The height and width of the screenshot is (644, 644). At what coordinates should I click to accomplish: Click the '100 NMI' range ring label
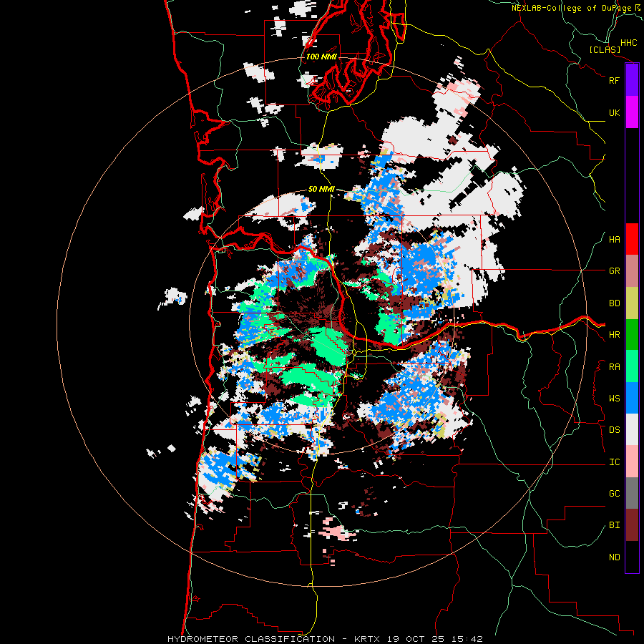tap(321, 57)
